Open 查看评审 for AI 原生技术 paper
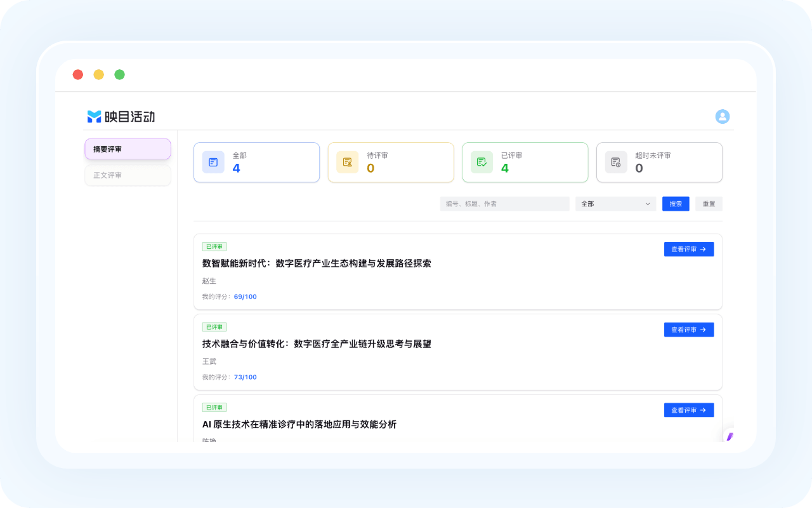 689,410
